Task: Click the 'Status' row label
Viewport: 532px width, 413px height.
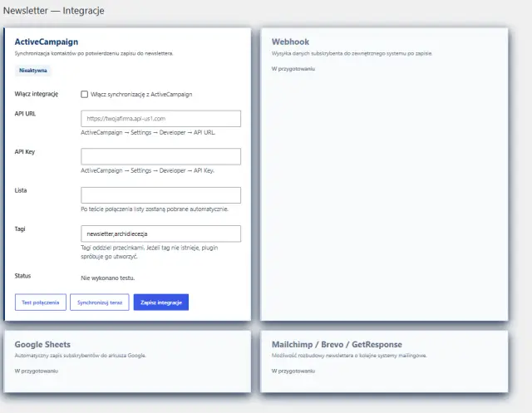Action: [22, 276]
